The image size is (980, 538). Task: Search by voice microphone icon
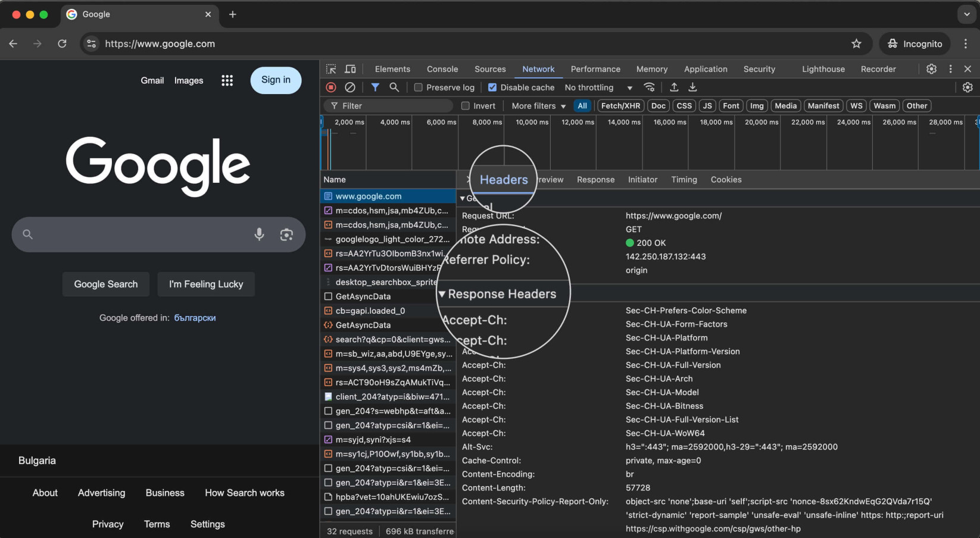click(259, 234)
